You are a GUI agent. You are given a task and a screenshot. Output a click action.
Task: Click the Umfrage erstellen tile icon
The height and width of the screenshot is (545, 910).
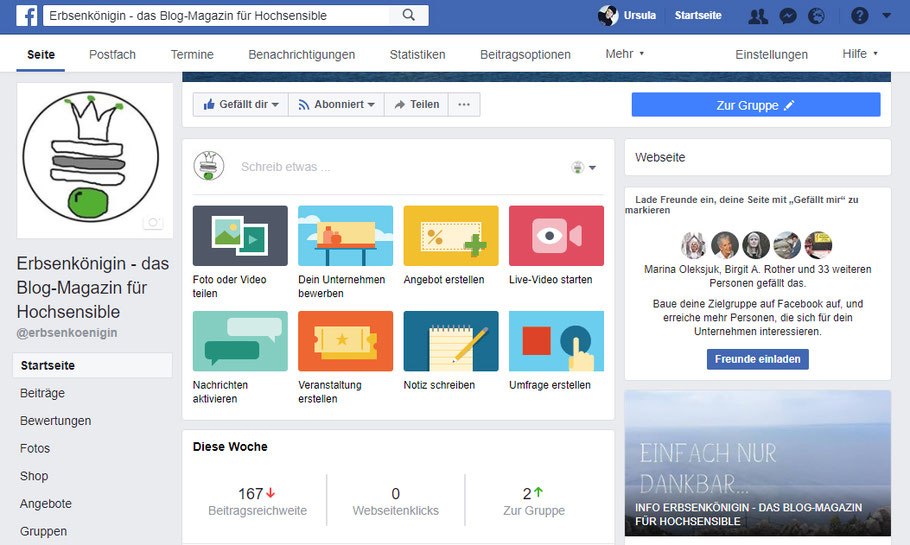[556, 341]
